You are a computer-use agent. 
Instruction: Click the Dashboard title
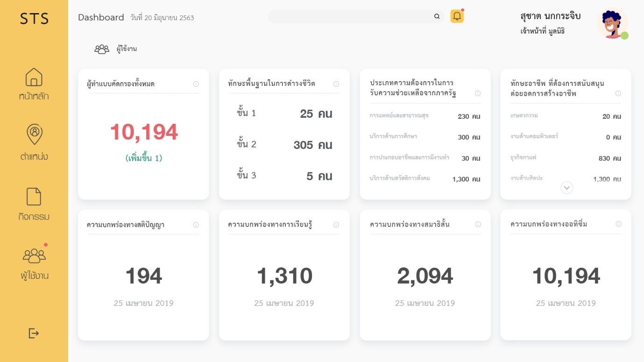tap(101, 18)
